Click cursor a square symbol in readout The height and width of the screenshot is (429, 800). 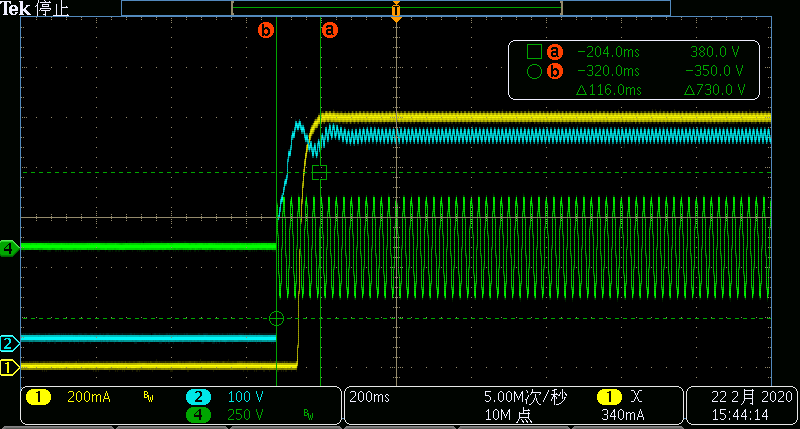534,52
